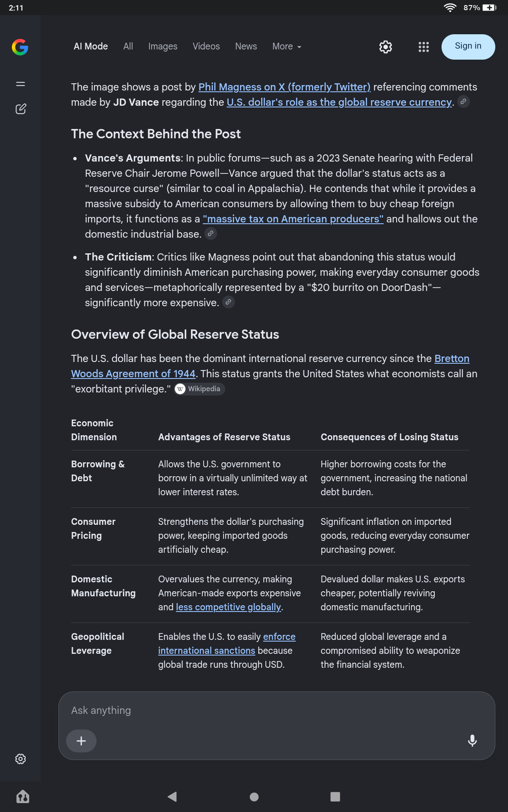This screenshot has width=508, height=812.
Task: Activate microphone voice input
Action: (x=472, y=741)
